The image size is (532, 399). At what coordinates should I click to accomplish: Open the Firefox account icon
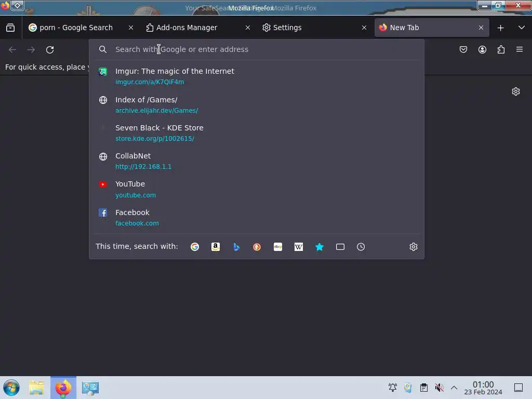[482, 49]
